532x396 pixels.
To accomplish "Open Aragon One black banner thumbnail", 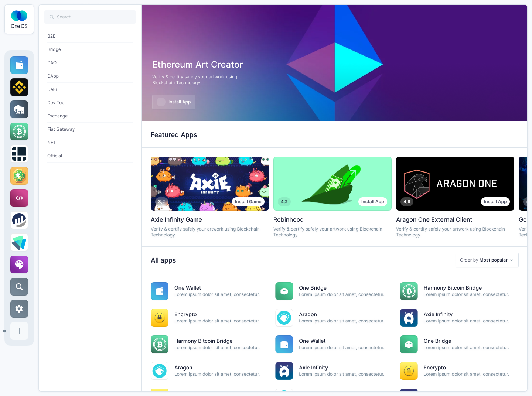I will click(x=455, y=184).
